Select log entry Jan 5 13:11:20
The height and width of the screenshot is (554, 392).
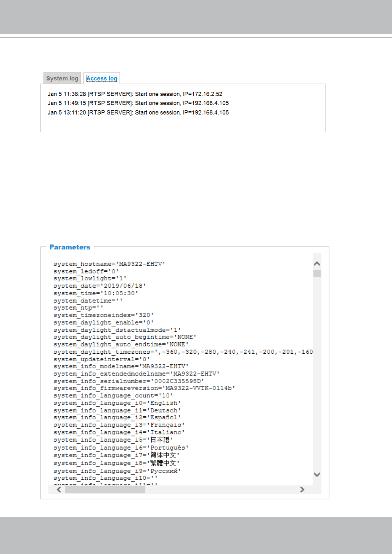[138, 112]
